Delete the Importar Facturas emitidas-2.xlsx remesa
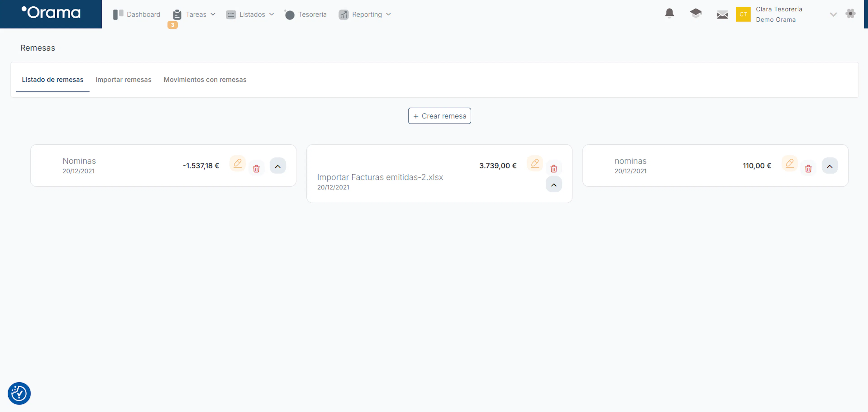Viewport: 868px width, 412px height. (554, 169)
